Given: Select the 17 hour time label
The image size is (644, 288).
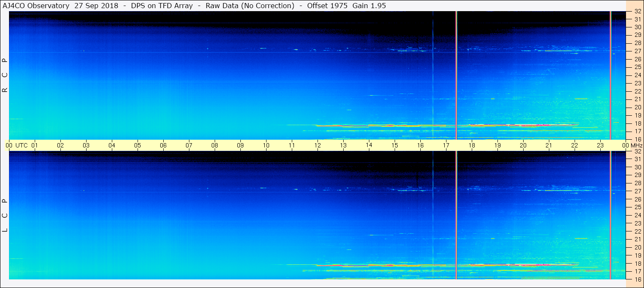Looking at the screenshot, I should click(446, 145).
